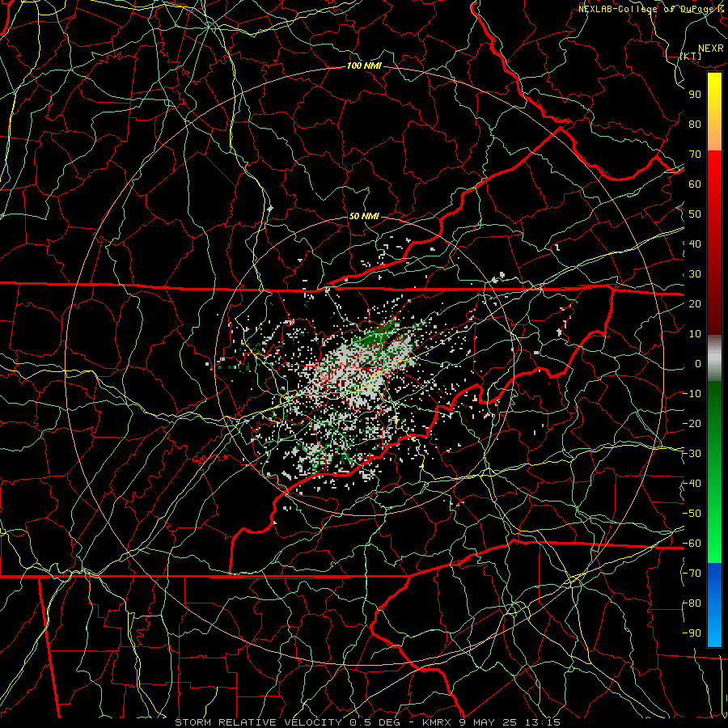Click the 20 value on velocity legend

pos(695,304)
